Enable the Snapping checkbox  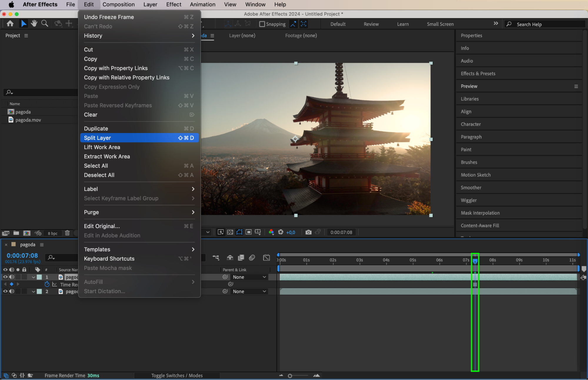(x=262, y=24)
